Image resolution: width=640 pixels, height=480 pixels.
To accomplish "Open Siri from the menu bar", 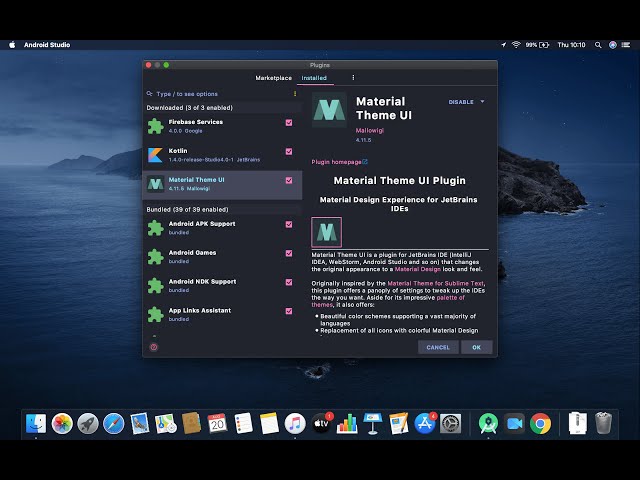I will [x=613, y=45].
